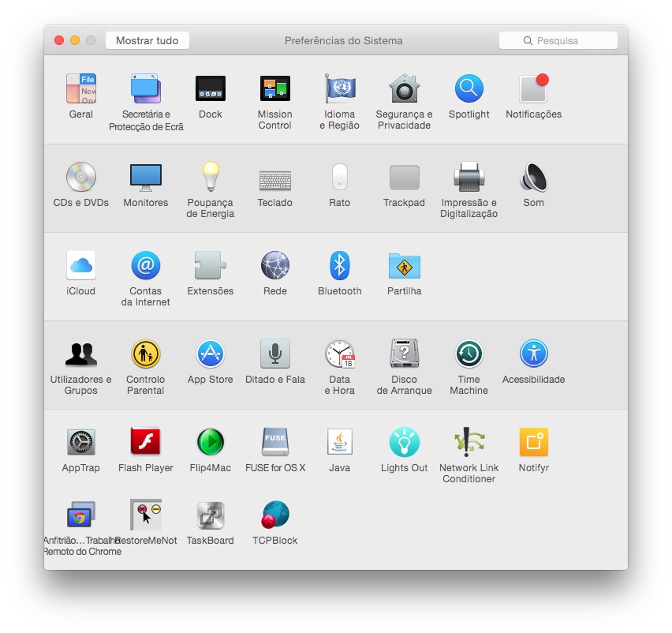The height and width of the screenshot is (633, 672).
Task: Open Notificações preferences
Action: tap(533, 88)
